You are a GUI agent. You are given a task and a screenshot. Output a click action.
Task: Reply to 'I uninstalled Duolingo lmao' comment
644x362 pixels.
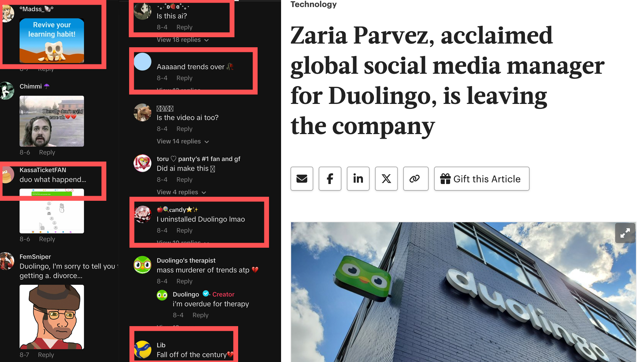point(184,230)
